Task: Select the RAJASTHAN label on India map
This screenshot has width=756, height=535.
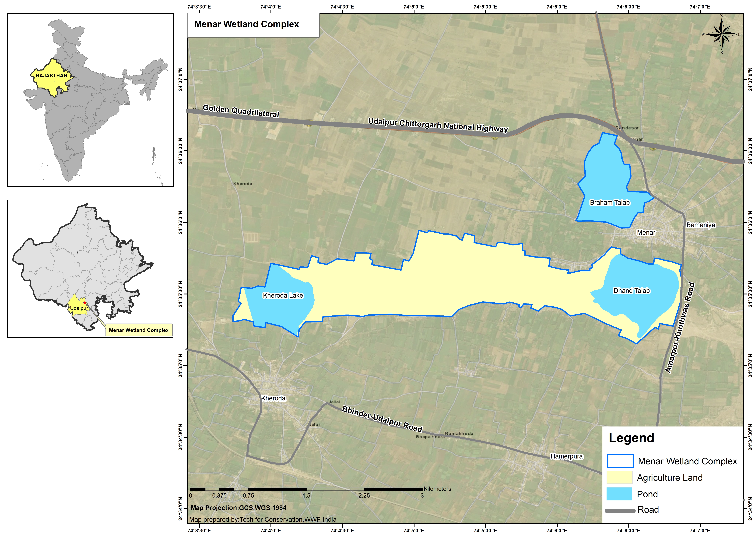Action: pos(51,76)
